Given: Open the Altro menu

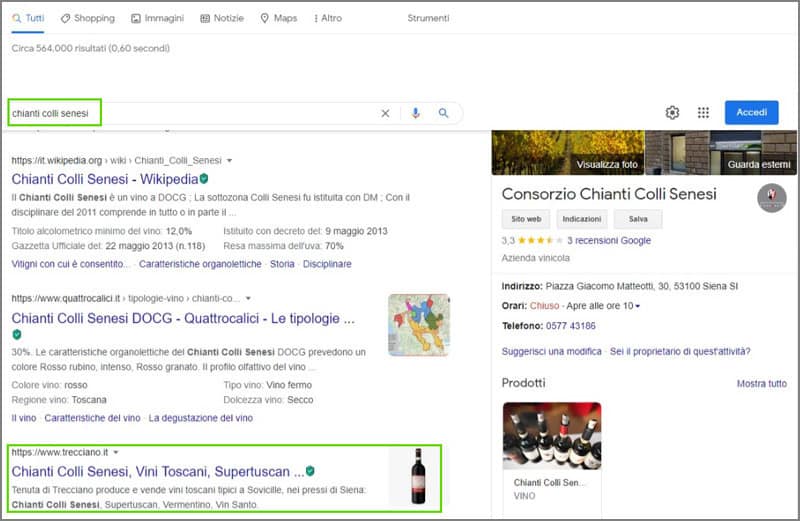Looking at the screenshot, I should pos(328,18).
